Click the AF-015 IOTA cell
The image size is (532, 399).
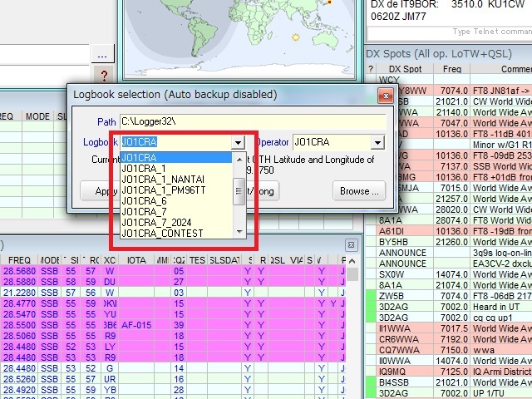click(x=138, y=324)
